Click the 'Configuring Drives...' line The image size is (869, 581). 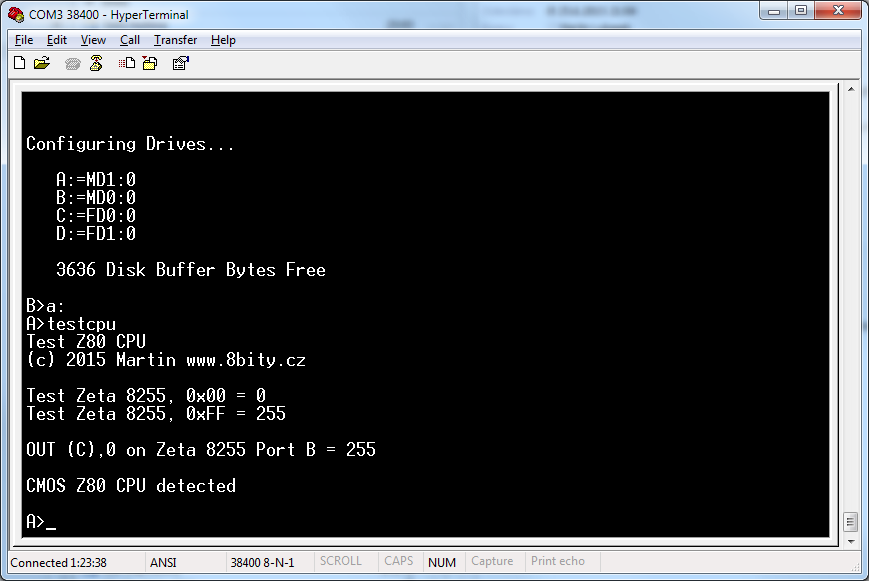click(x=130, y=144)
